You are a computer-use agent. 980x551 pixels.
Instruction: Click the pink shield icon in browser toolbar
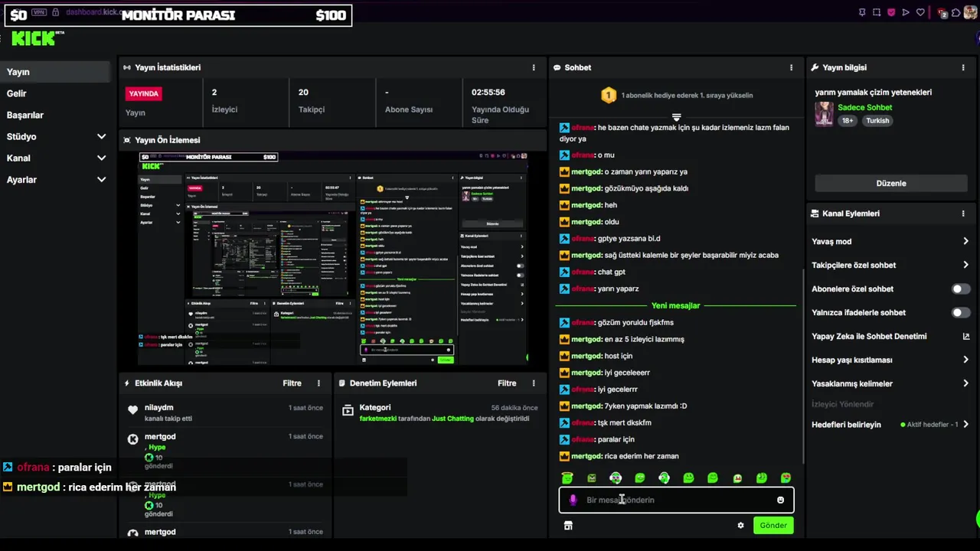891,12
